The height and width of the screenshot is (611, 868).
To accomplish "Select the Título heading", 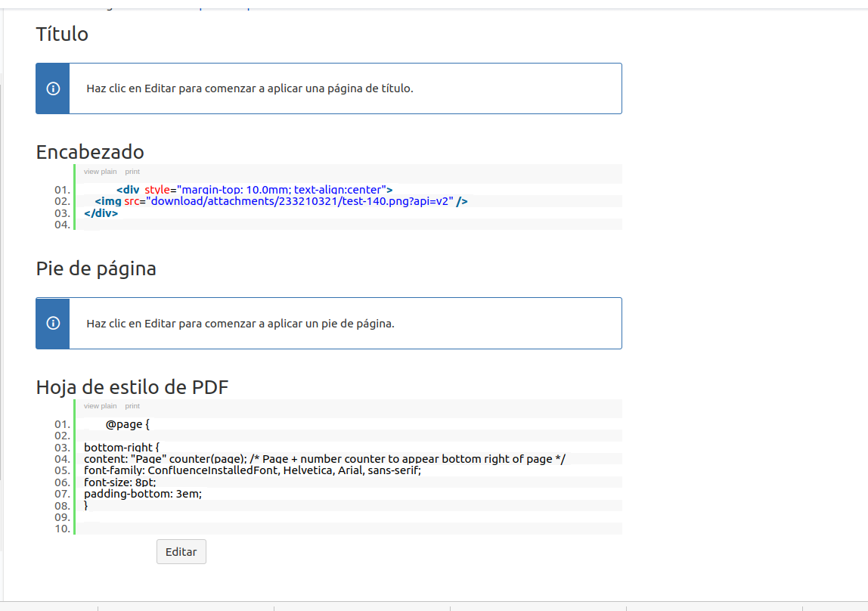I will (x=62, y=34).
